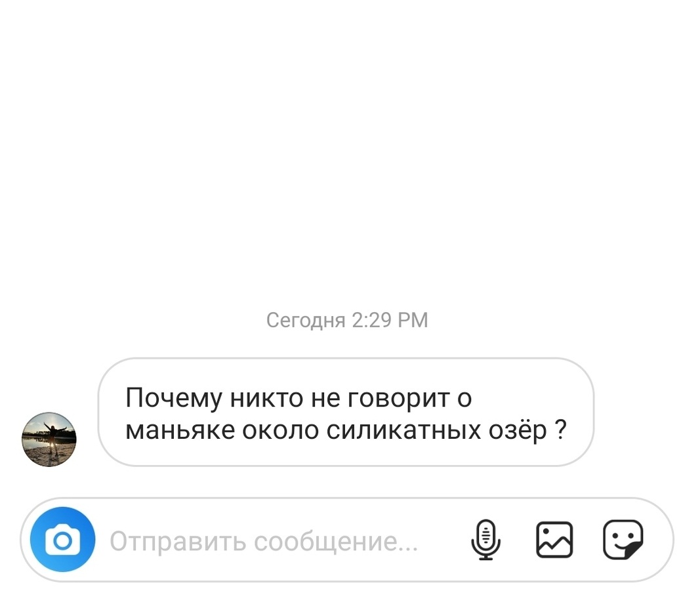Select the message bubble about силикатных озёр
Image resolution: width=700 pixels, height=608 pixels.
click(x=346, y=413)
